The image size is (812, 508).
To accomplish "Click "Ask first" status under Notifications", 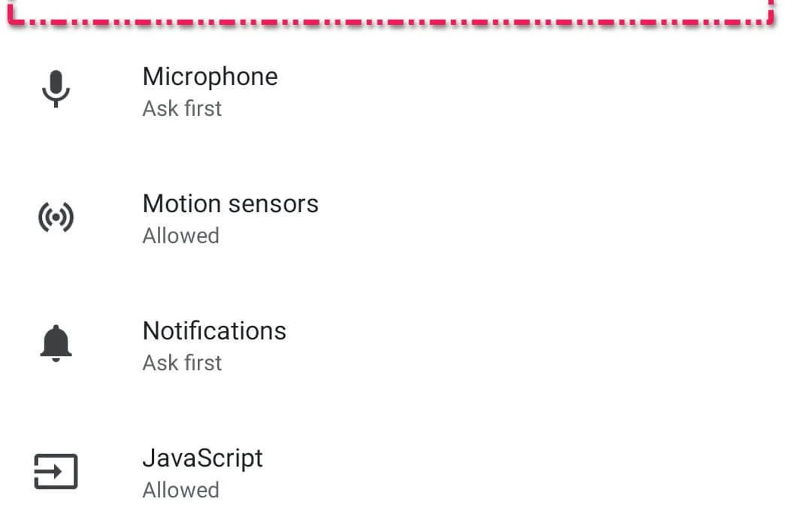I will pos(182,363).
